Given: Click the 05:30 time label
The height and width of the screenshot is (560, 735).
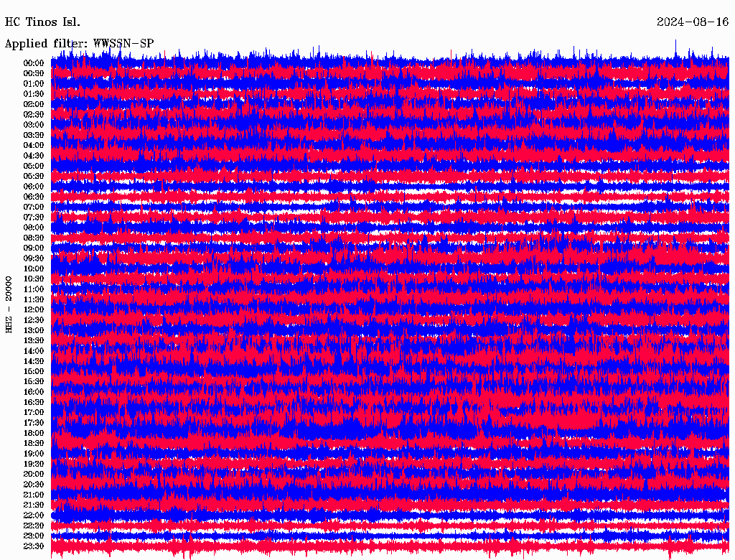Looking at the screenshot, I should coord(34,177).
